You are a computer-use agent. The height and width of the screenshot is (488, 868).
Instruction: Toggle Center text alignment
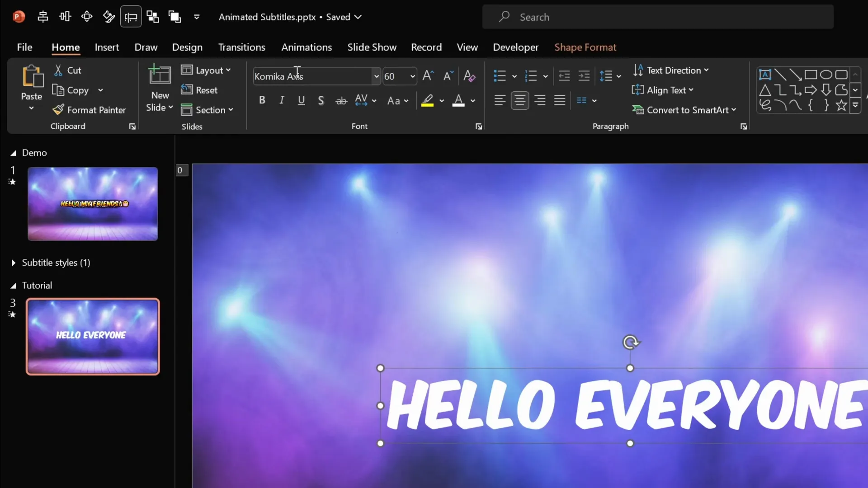point(520,100)
